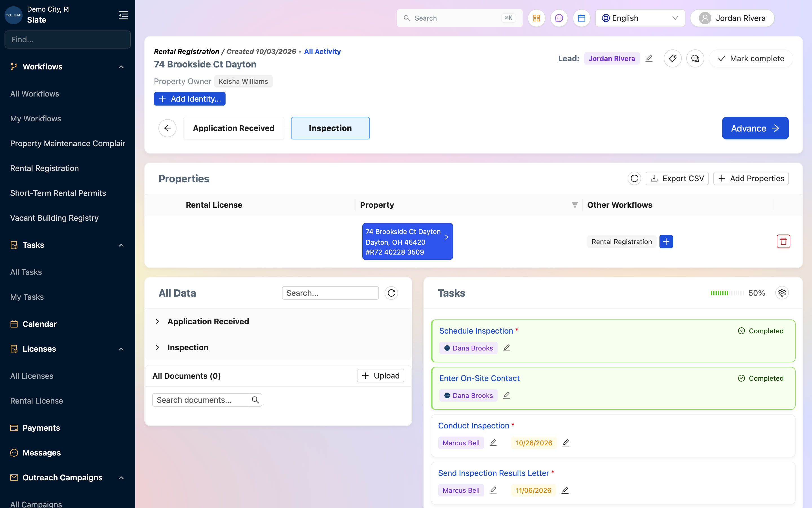Viewport: 812px width, 508px height.
Task: Collapse the Licenses sidebar section
Action: [x=121, y=349]
